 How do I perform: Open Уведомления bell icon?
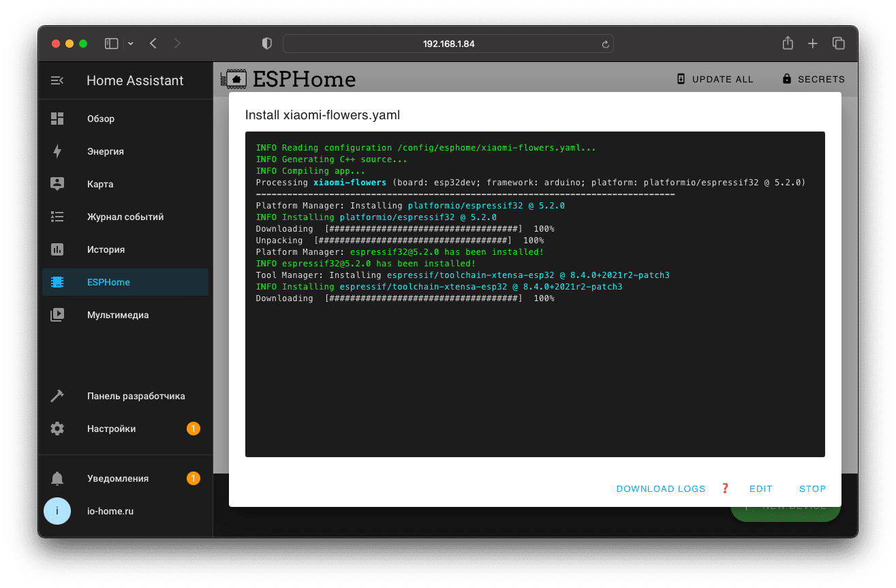tap(57, 478)
